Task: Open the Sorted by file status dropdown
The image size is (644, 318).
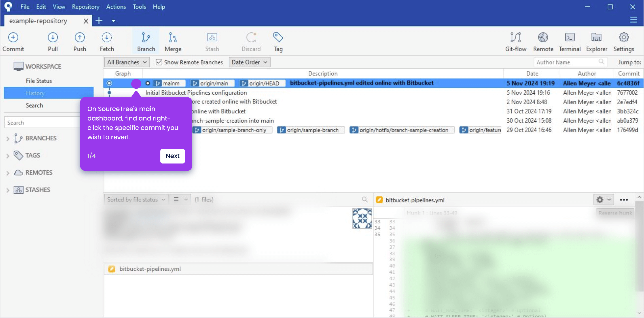Action: [x=136, y=200]
